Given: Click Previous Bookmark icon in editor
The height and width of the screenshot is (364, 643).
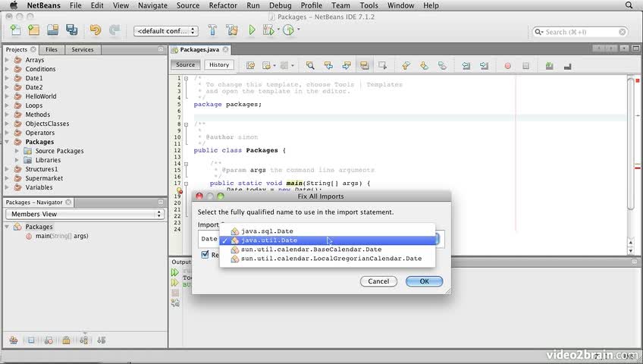Looking at the screenshot, I should [x=406, y=65].
